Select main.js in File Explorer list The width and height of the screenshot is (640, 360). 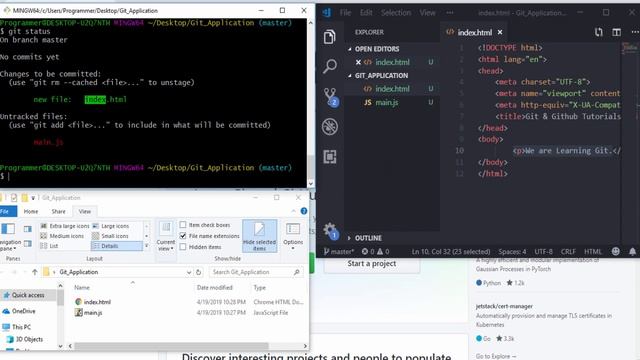pyautogui.click(x=93, y=313)
